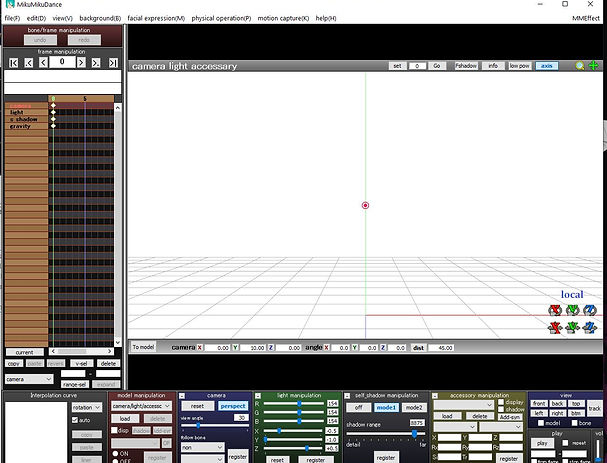Screen dimensions: 607x463
Task: Click the green move cross icon
Action: tap(593, 66)
